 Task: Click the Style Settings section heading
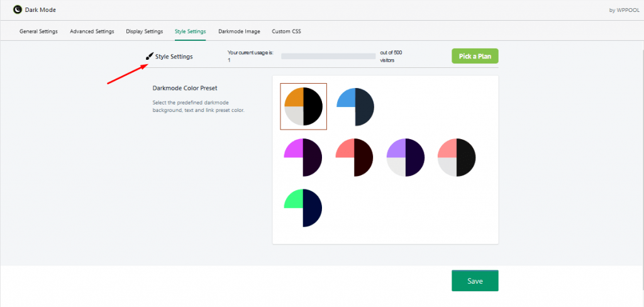click(x=174, y=57)
